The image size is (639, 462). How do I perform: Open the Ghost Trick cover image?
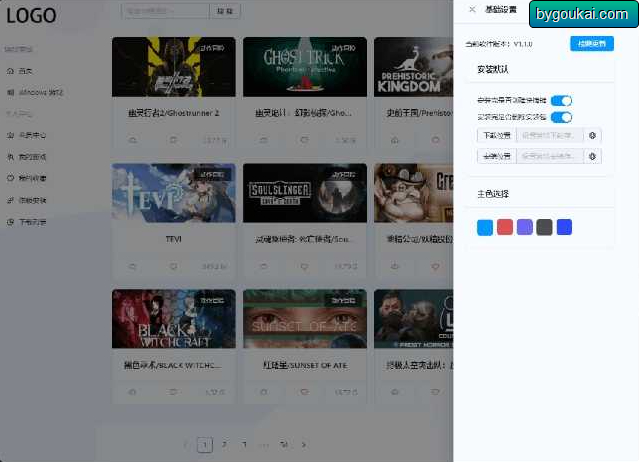click(305, 67)
